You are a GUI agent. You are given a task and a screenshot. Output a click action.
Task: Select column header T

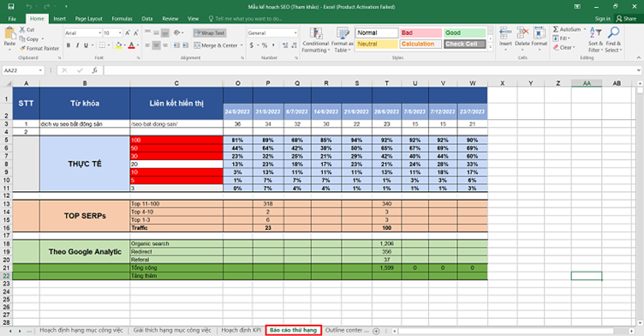tap(386, 83)
